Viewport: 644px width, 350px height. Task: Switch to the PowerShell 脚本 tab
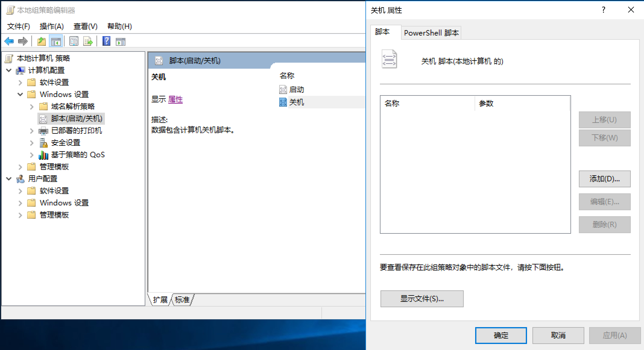click(x=431, y=33)
